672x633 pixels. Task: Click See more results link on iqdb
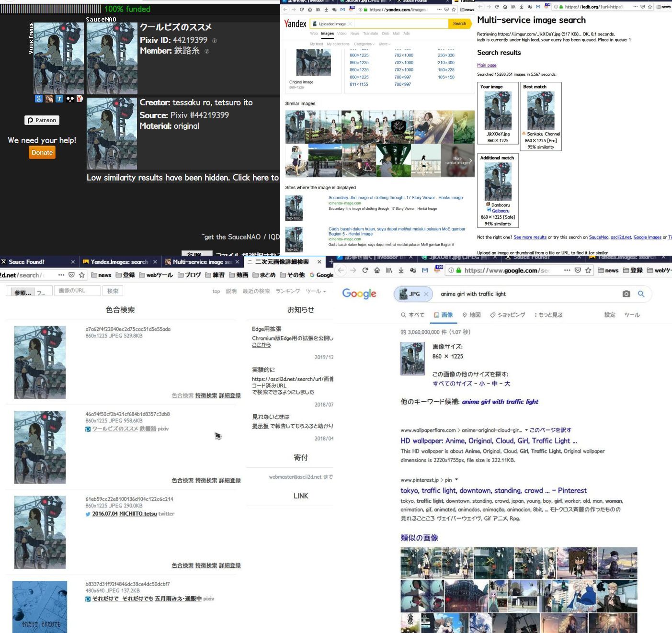(x=530, y=237)
